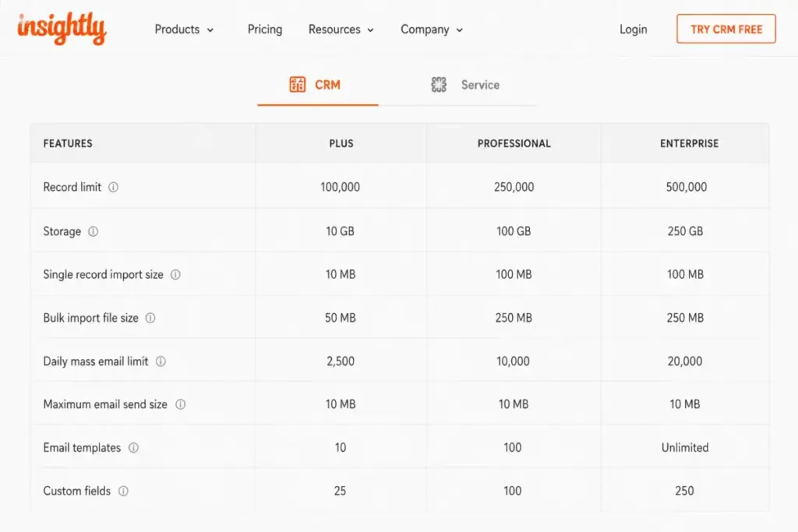Click the Unlimited email templates value

coord(685,448)
